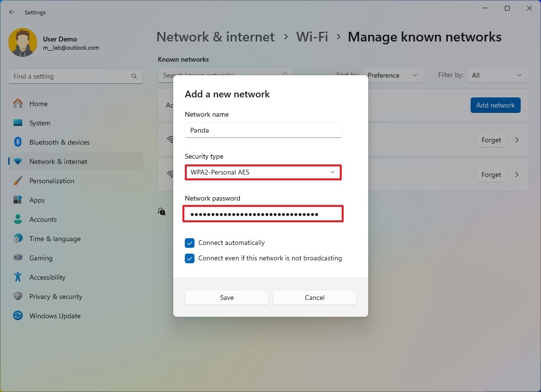Viewport: 541px width, 392px height.
Task: Open Privacy & security settings
Action: pyautogui.click(x=56, y=297)
